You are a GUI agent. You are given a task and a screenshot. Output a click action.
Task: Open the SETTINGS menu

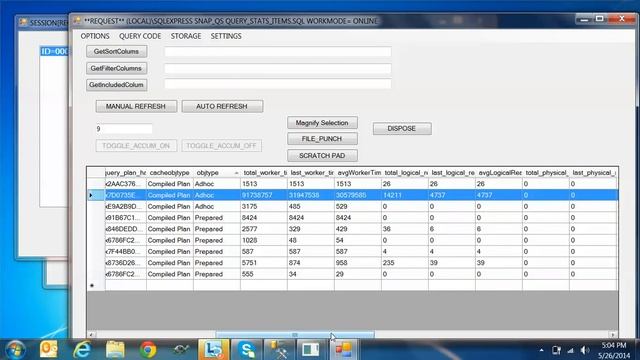click(226, 36)
